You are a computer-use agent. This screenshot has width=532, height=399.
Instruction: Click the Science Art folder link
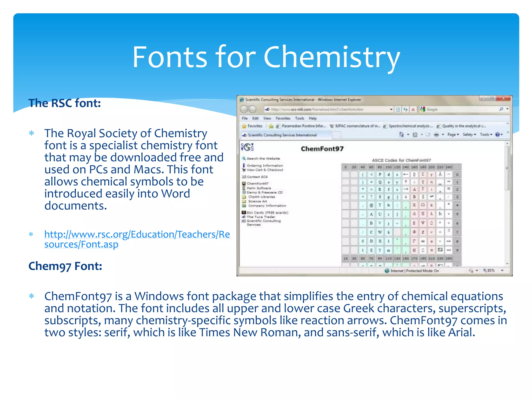pos(257,201)
